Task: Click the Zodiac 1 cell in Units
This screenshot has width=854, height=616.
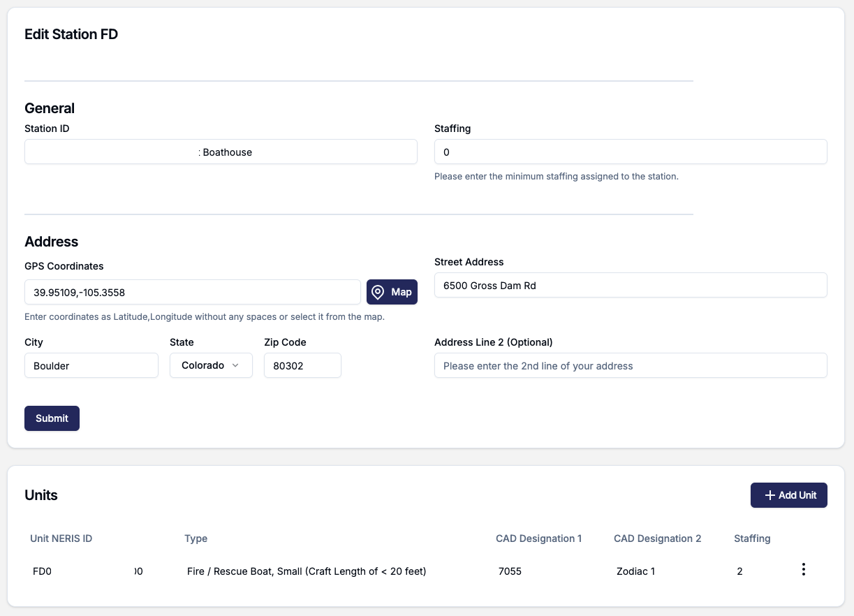Action: pos(635,571)
